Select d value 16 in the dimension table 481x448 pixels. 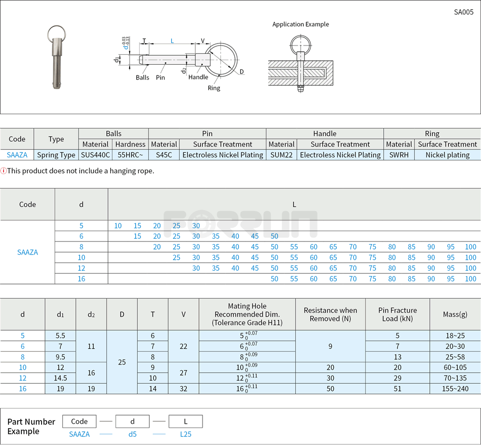pos(22,389)
